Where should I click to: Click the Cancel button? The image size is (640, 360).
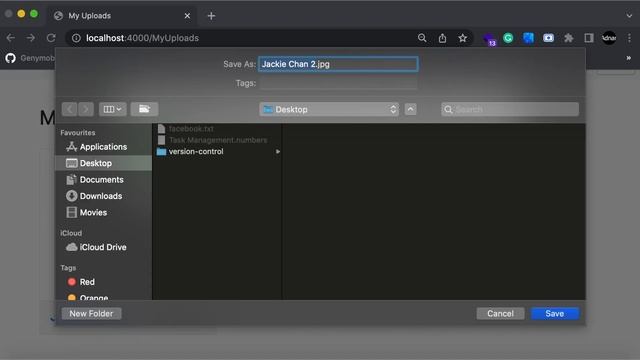click(500, 313)
